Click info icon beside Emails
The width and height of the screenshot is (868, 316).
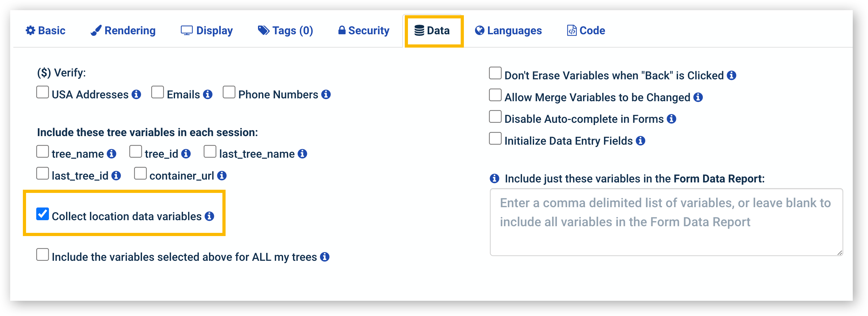208,95
